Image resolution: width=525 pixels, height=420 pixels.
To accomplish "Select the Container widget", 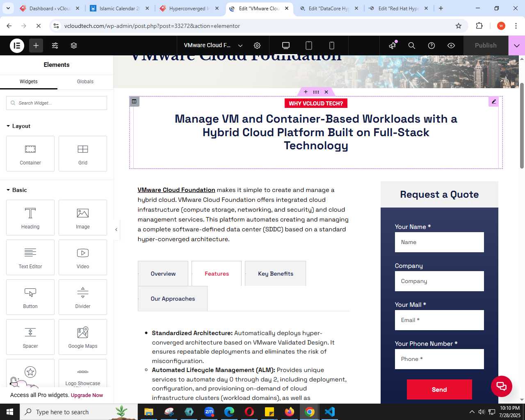I will tap(30, 154).
